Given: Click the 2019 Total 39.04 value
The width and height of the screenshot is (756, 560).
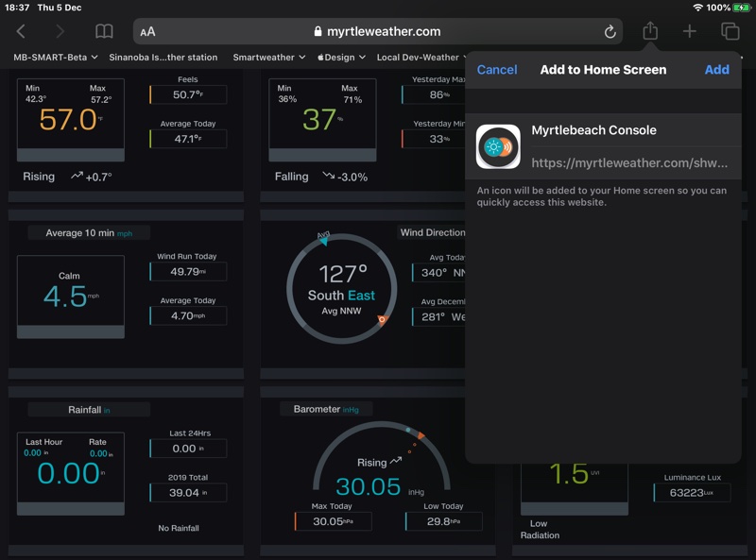Looking at the screenshot, I should click(188, 493).
